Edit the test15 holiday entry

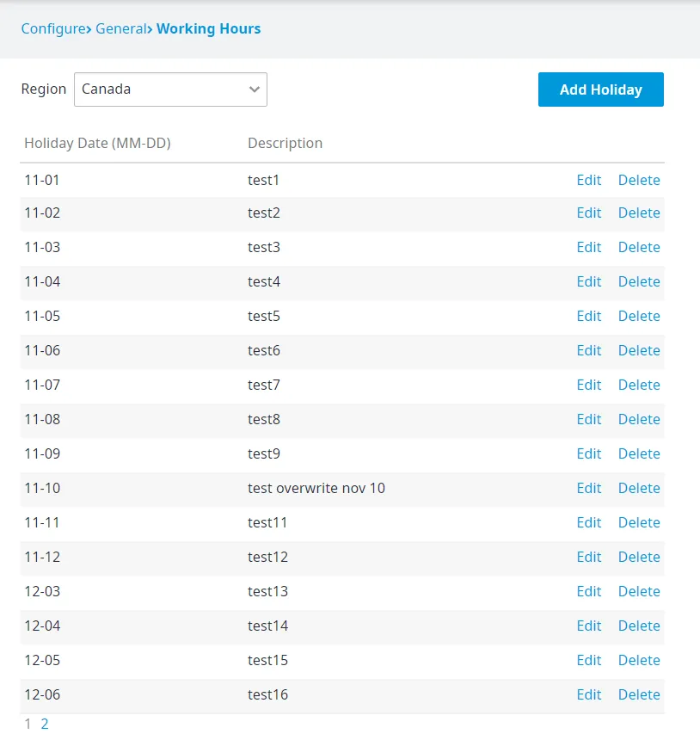589,661
